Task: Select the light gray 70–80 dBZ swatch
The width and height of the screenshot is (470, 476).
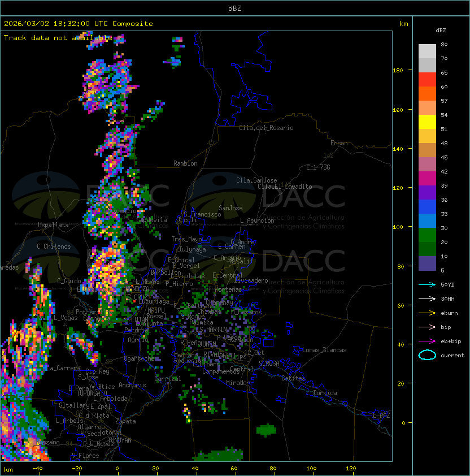Action: tap(427, 51)
